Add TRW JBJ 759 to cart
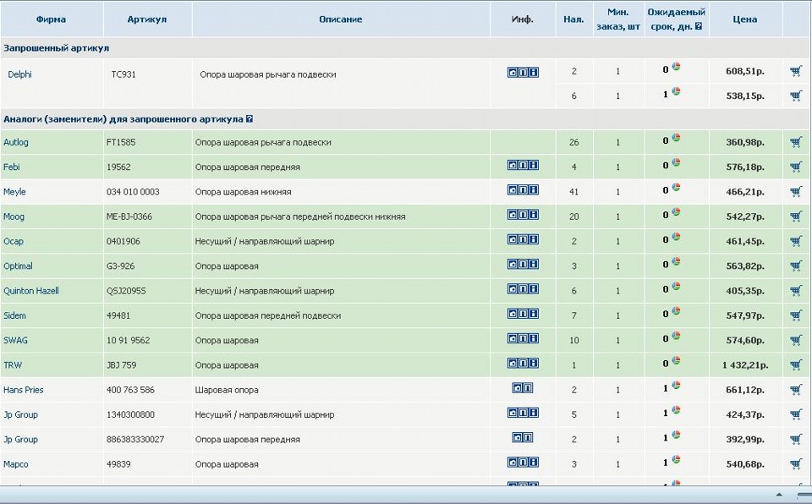The height and width of the screenshot is (504, 812). tap(796, 365)
